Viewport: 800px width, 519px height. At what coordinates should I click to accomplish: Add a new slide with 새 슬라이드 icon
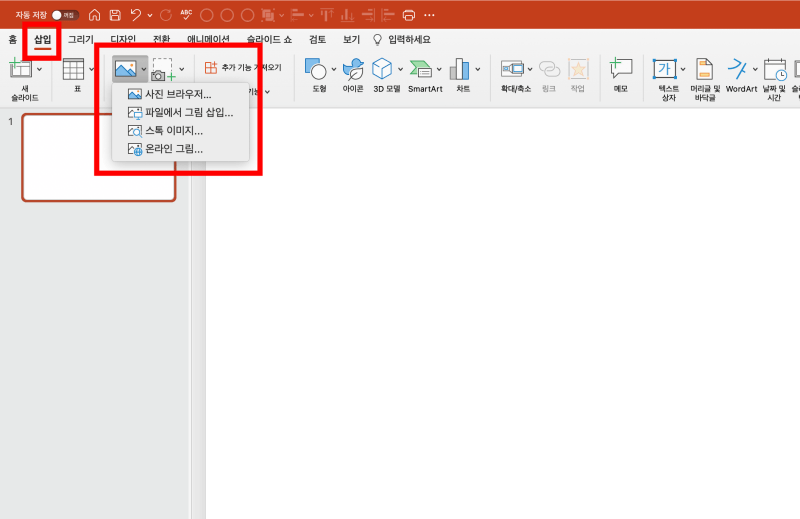[x=21, y=69]
